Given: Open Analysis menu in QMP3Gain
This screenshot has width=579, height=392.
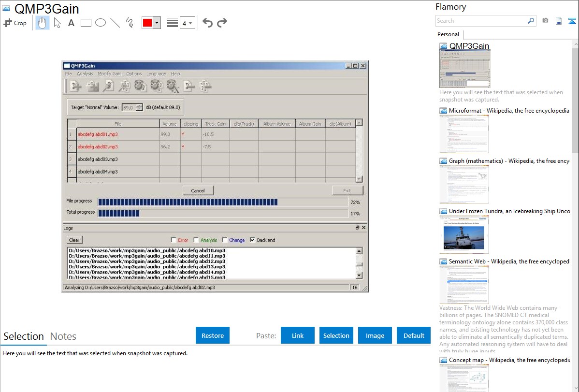Looking at the screenshot, I should tap(85, 74).
